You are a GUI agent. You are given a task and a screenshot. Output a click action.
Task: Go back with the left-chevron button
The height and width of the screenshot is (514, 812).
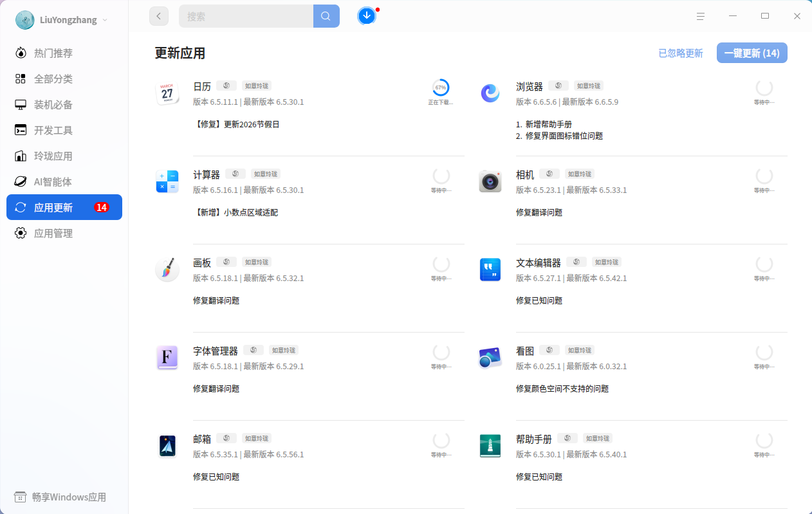tap(159, 16)
